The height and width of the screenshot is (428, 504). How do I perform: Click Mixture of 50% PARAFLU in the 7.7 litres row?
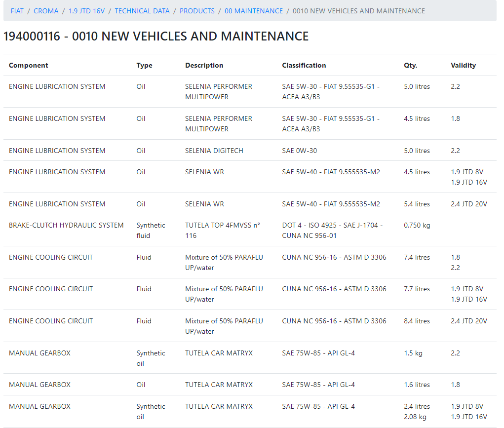(224, 294)
